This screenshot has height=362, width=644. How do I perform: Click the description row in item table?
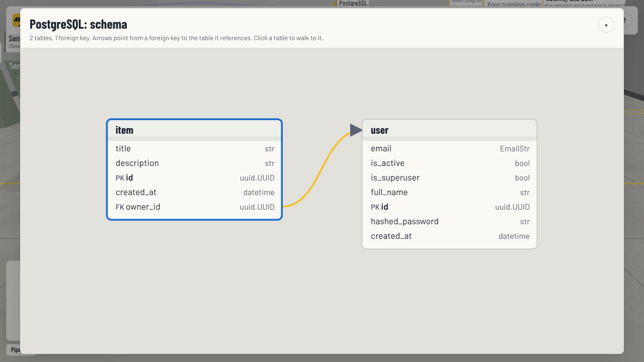tap(194, 163)
